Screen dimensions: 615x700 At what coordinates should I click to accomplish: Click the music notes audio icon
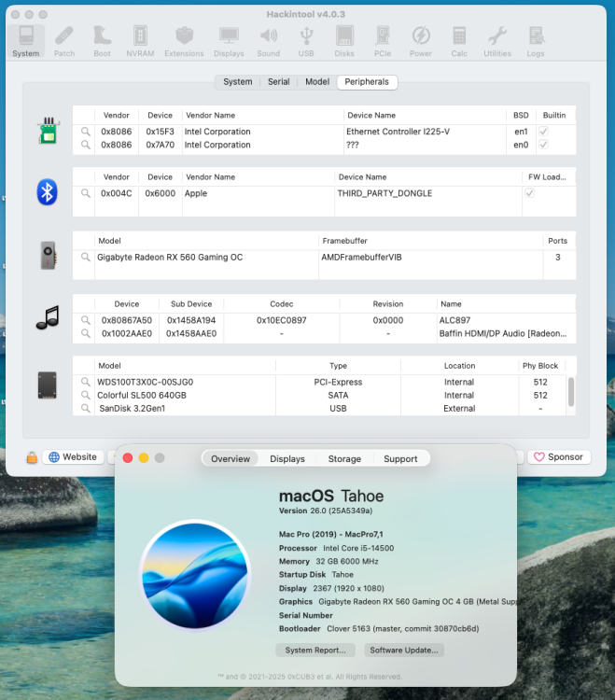pos(48,317)
